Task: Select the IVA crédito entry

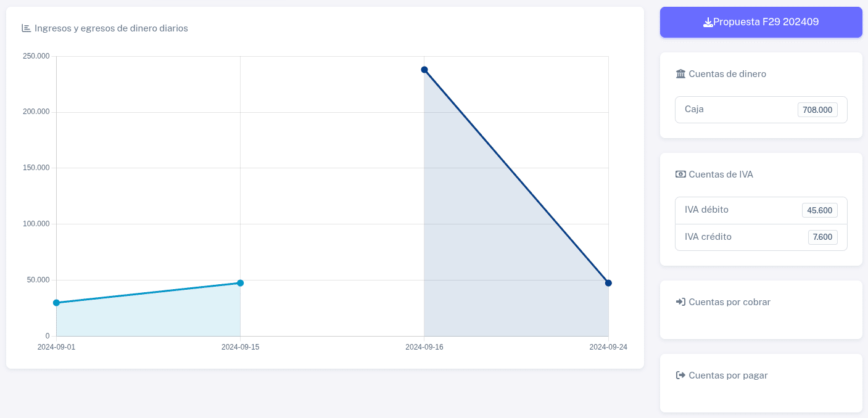Action: 761,237
